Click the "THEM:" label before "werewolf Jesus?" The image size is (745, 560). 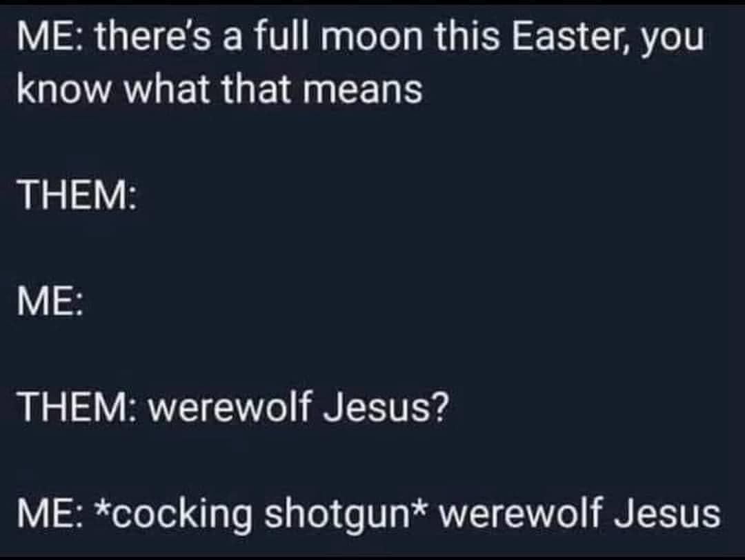(x=77, y=408)
